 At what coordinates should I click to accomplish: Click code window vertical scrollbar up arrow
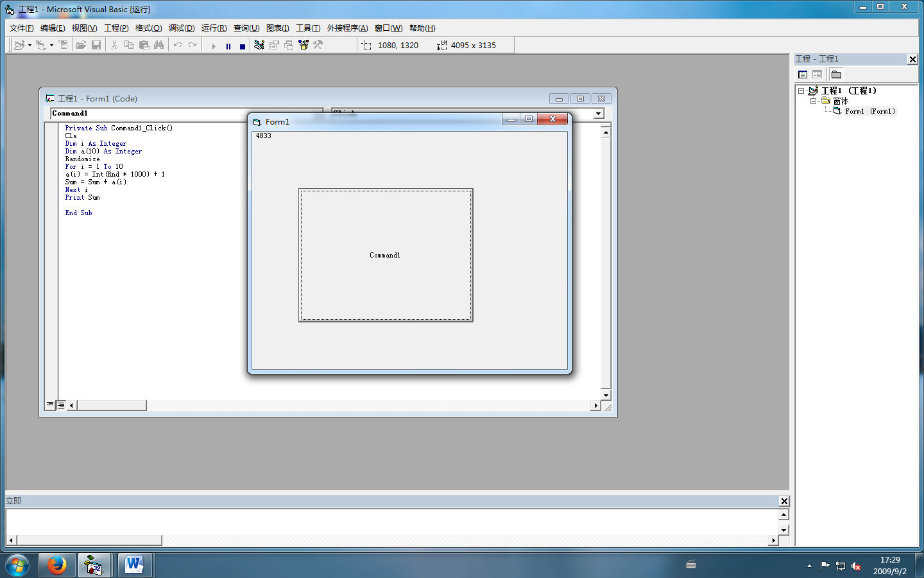[606, 132]
